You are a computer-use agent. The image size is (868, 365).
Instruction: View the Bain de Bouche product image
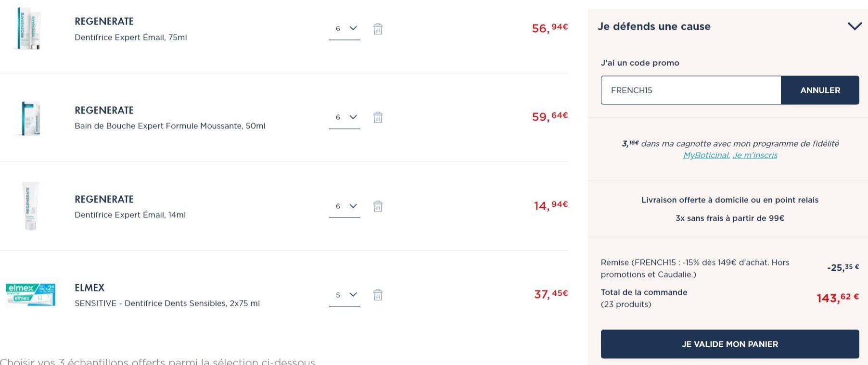coord(31,118)
